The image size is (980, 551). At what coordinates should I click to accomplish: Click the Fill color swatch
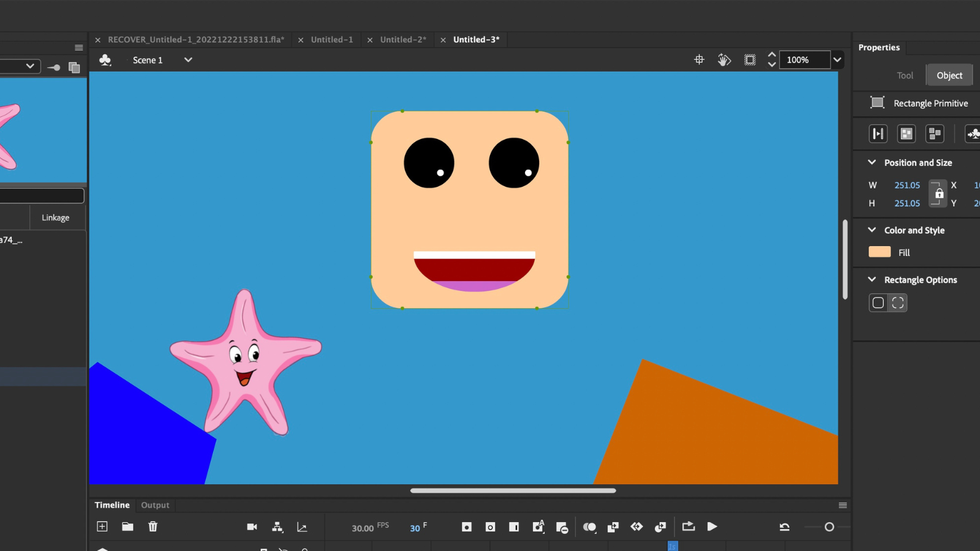[880, 252]
